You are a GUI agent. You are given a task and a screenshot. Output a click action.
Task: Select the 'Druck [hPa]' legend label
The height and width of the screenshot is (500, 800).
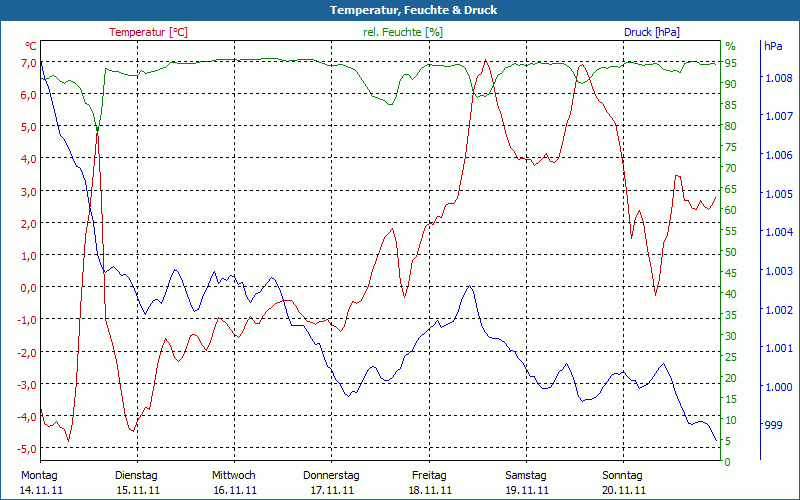click(x=652, y=32)
